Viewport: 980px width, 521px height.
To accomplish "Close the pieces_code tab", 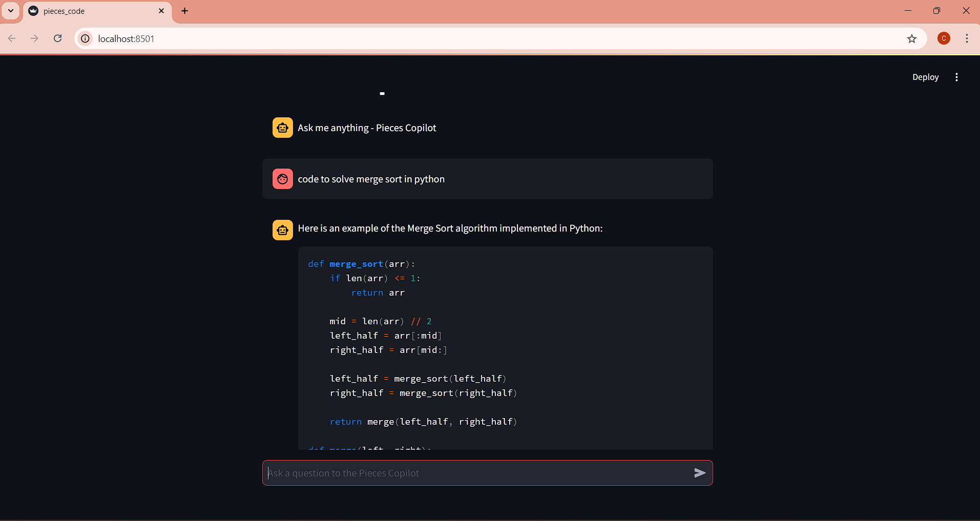I will point(161,11).
